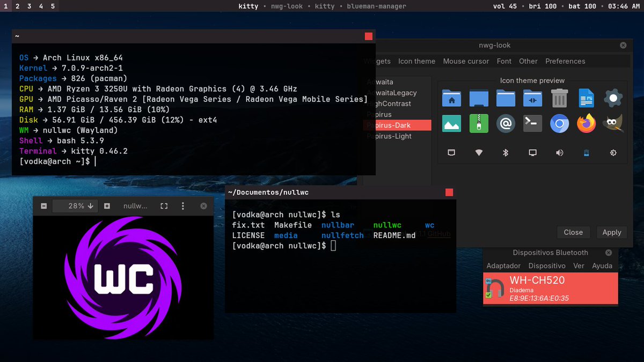Open the Ayuda menu
This screenshot has height=362, width=644.
(x=602, y=265)
